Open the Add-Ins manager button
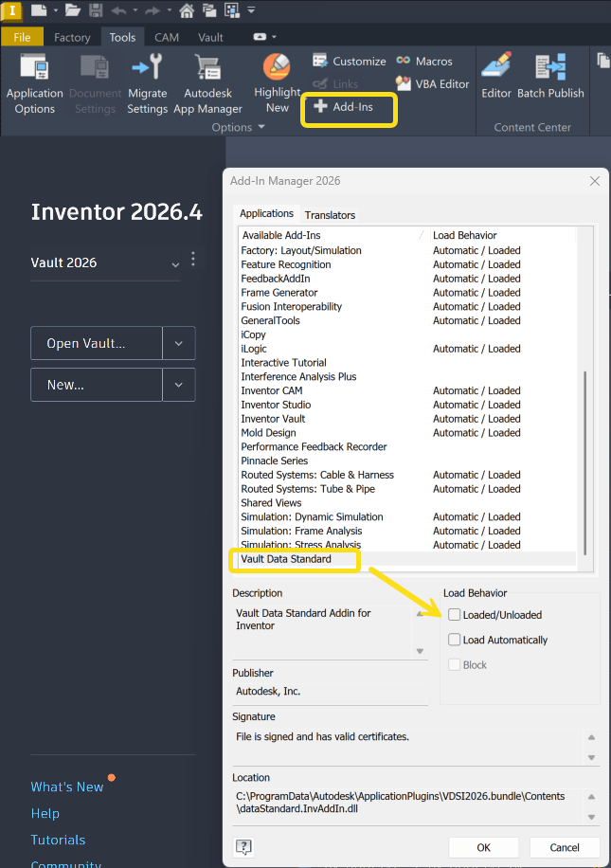Image resolution: width=611 pixels, height=868 pixels. tap(344, 107)
